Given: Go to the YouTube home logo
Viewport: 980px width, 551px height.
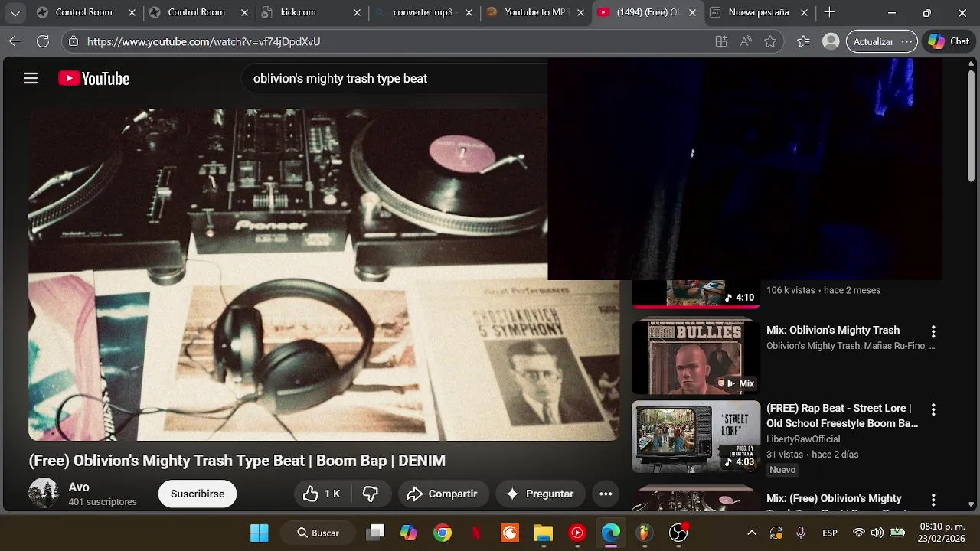Looking at the screenshot, I should tap(93, 78).
